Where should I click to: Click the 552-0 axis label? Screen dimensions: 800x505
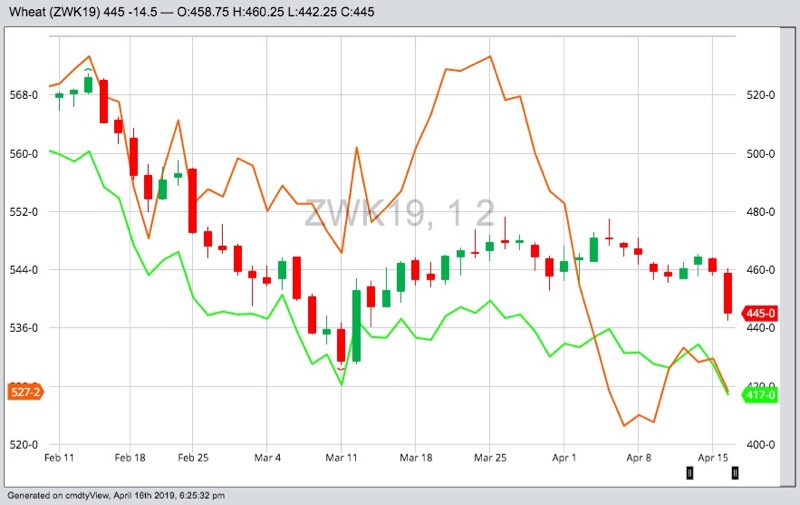pyautogui.click(x=23, y=212)
